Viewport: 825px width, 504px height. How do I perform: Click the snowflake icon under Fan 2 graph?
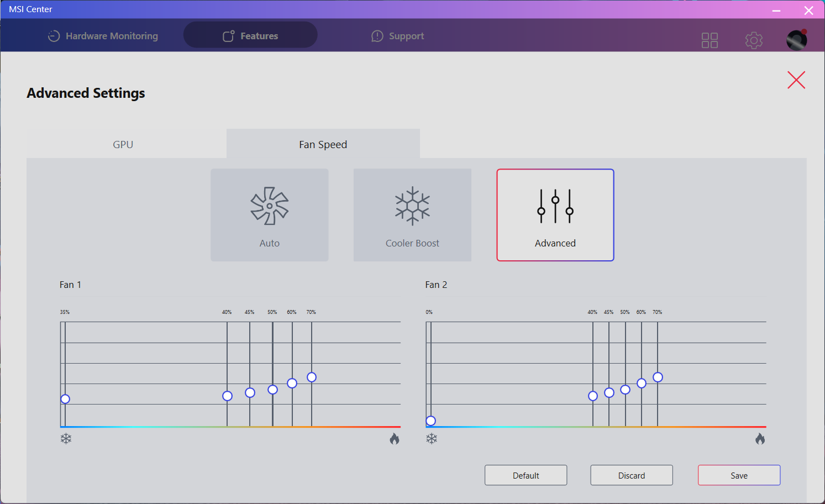[432, 439]
